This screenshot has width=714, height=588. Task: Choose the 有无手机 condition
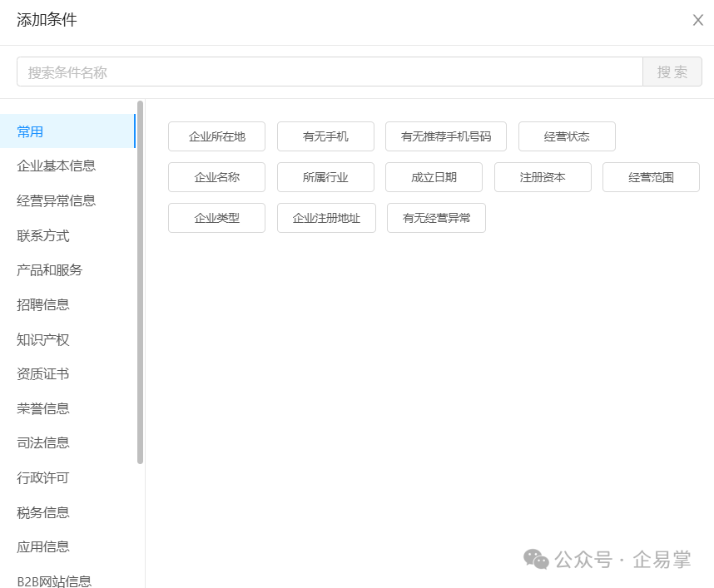[325, 136]
